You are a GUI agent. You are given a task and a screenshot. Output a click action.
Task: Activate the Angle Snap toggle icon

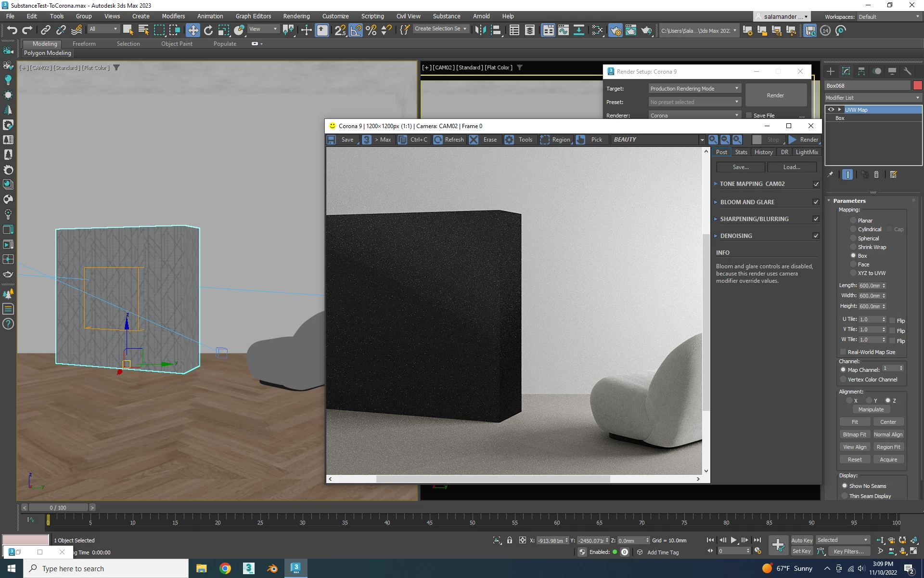point(356,30)
